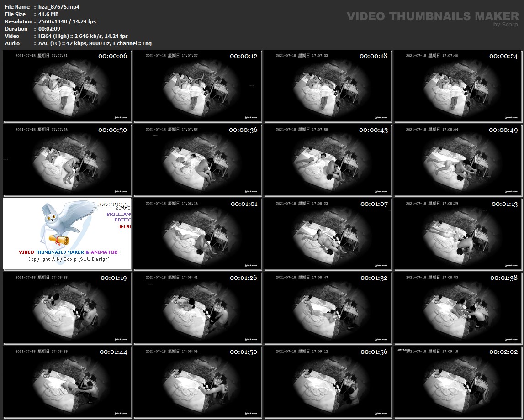The image size is (524, 420).
Task: View the thumbnail stamped 00:01:50
Action: pos(197,382)
